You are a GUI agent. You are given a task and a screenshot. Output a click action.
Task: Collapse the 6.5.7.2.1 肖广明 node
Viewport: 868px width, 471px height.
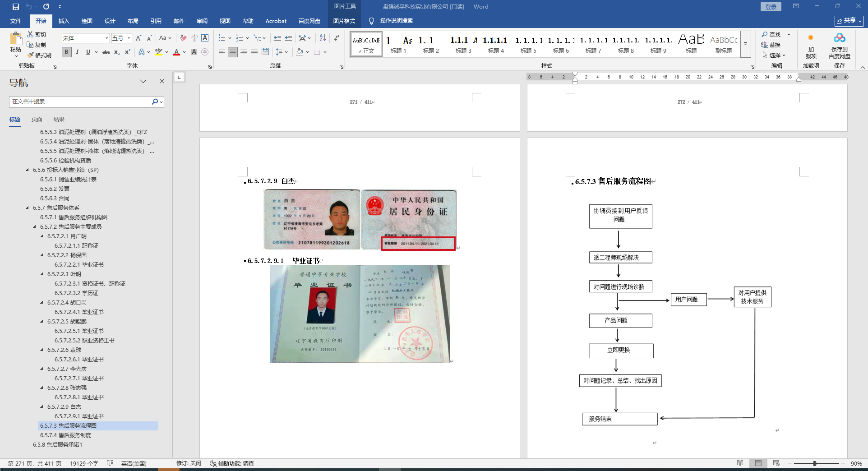pos(42,236)
